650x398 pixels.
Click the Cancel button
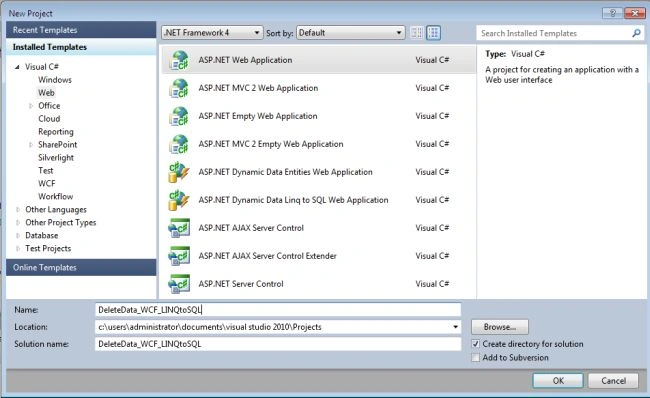(613, 381)
